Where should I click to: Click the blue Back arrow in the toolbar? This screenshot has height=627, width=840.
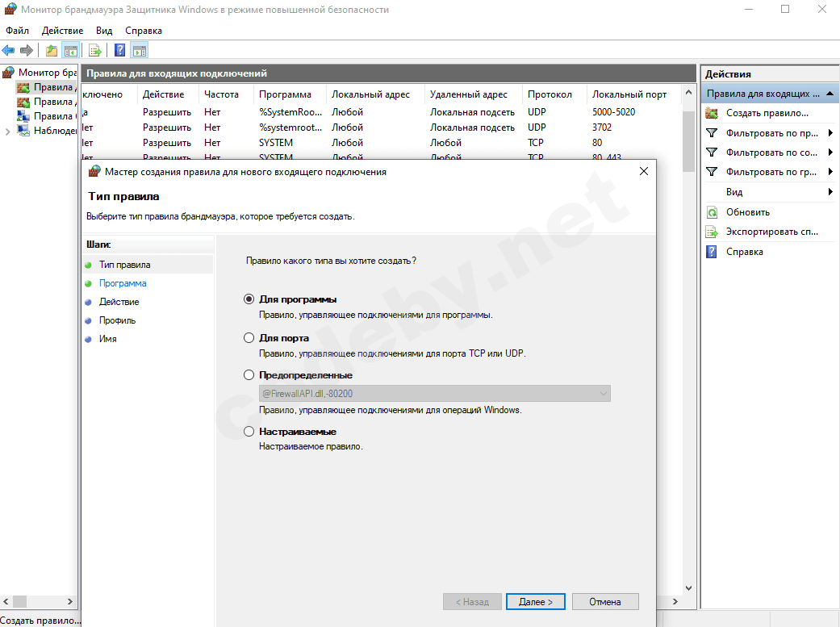pyautogui.click(x=9, y=51)
